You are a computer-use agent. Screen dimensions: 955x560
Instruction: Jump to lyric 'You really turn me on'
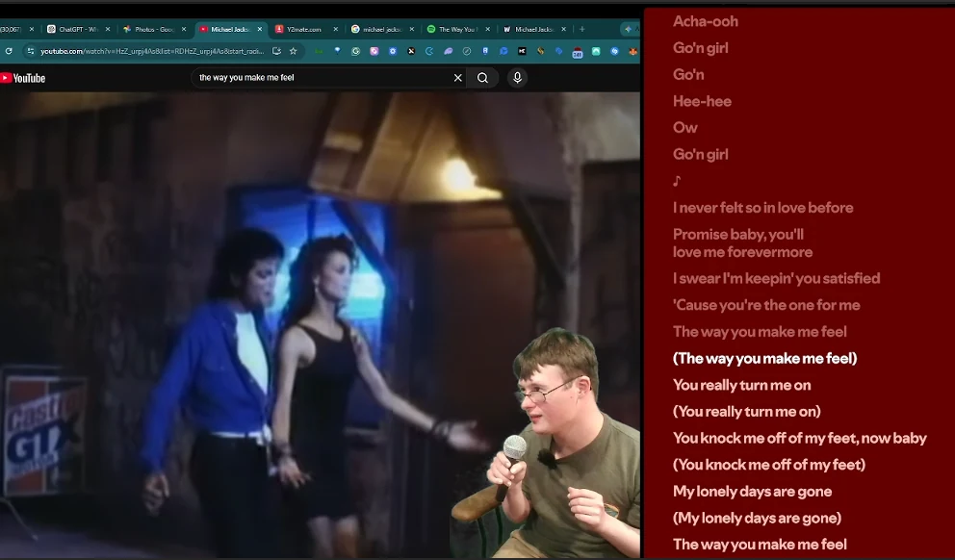[x=741, y=385]
